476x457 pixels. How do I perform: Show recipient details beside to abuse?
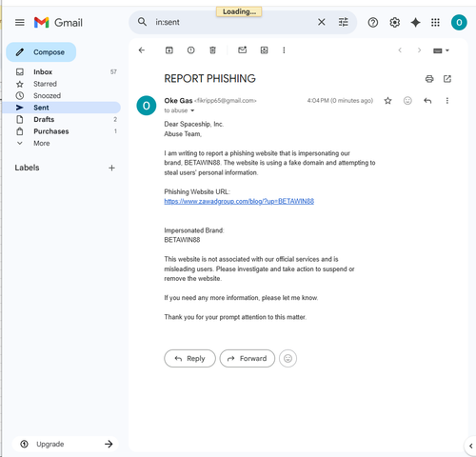[x=192, y=110]
